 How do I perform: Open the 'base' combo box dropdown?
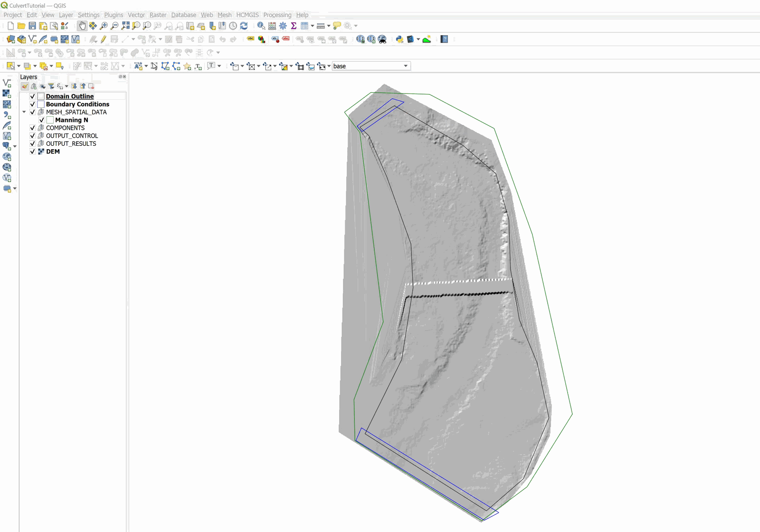click(406, 66)
